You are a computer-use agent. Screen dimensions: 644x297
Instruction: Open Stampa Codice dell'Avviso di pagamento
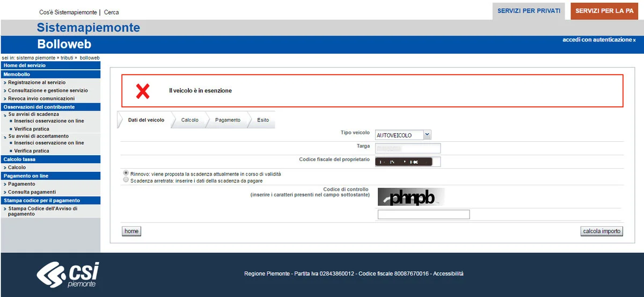(42, 211)
